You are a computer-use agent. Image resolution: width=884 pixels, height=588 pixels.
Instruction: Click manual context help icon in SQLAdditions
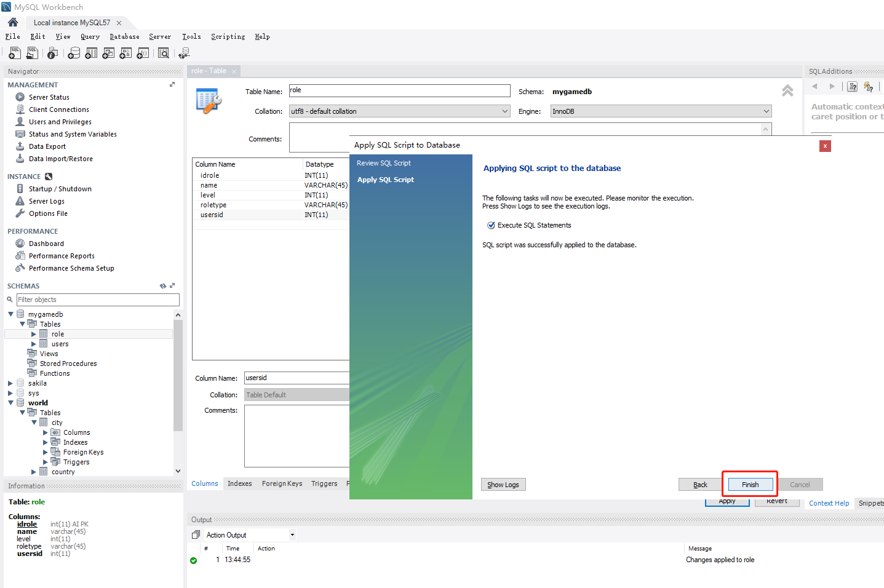(x=869, y=87)
